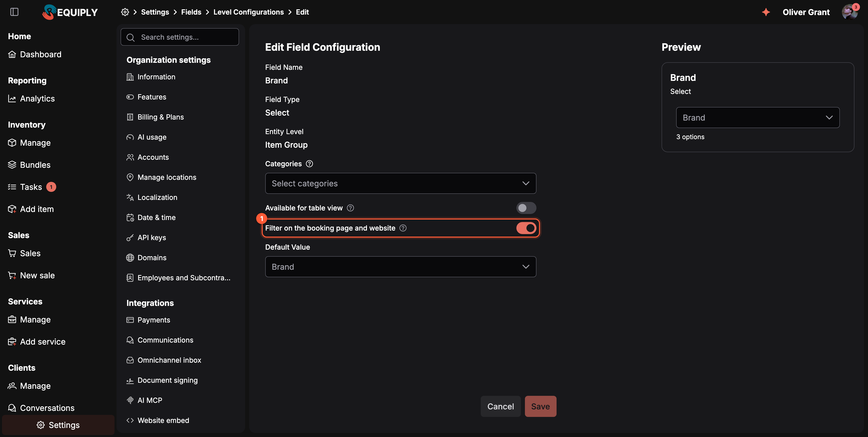
Task: Disable booking page and website filter toggle
Action: (526, 228)
